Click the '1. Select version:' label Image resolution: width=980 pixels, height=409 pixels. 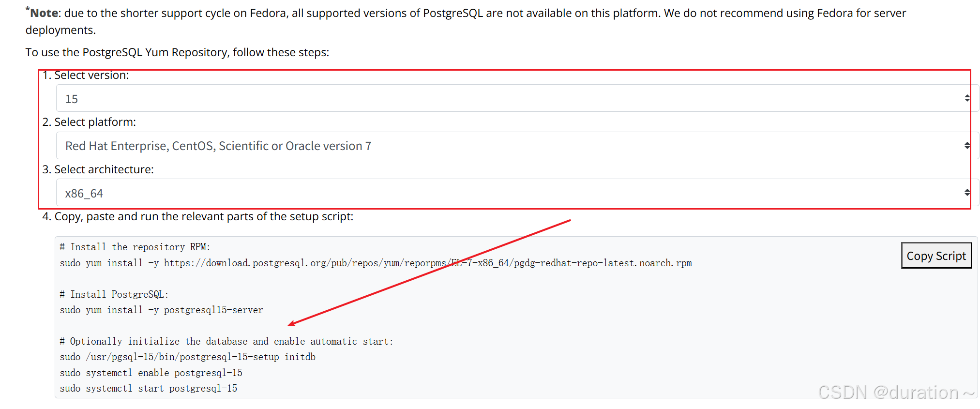click(86, 75)
